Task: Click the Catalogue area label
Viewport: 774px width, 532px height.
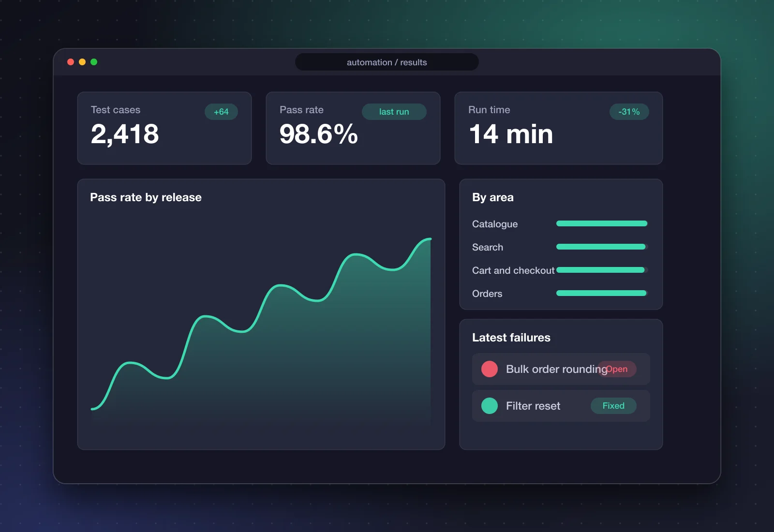Action: coord(495,224)
